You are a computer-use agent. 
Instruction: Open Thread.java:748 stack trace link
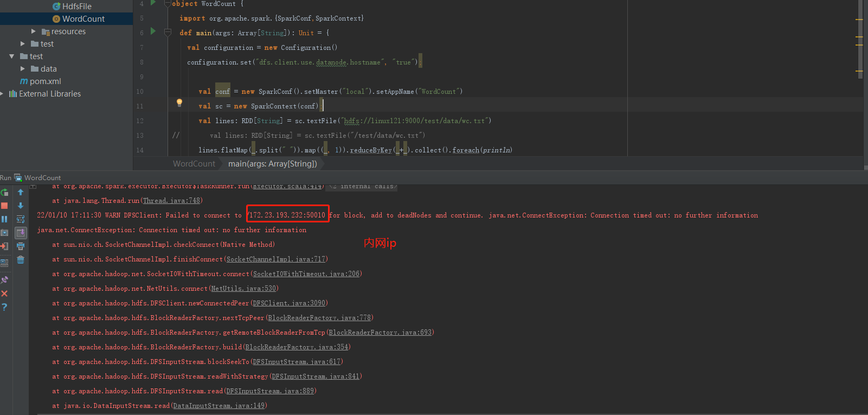tap(171, 201)
